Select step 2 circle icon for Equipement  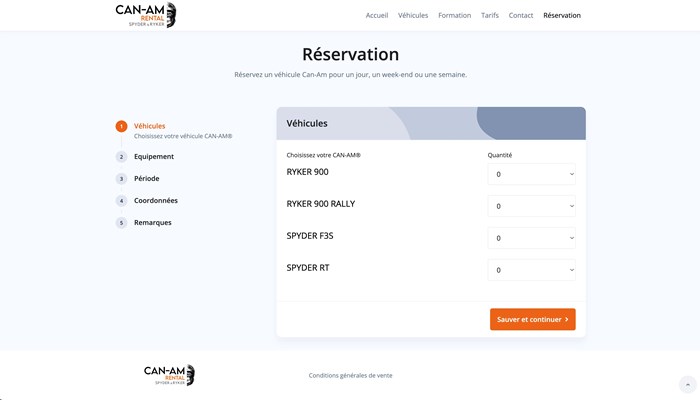pyautogui.click(x=121, y=157)
